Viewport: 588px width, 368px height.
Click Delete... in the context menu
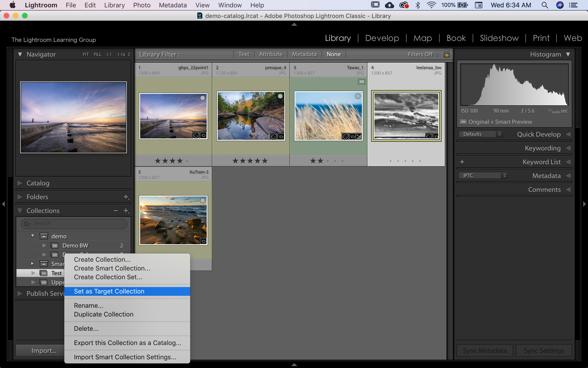point(127,329)
